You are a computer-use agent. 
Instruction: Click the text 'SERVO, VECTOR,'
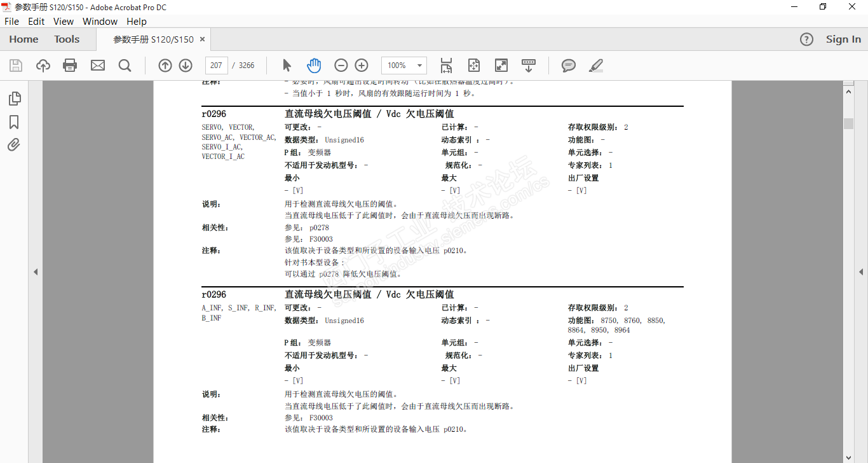[x=228, y=127]
